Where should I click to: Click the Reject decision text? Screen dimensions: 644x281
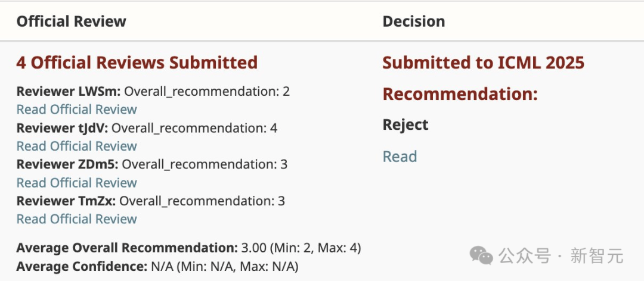[x=405, y=125]
